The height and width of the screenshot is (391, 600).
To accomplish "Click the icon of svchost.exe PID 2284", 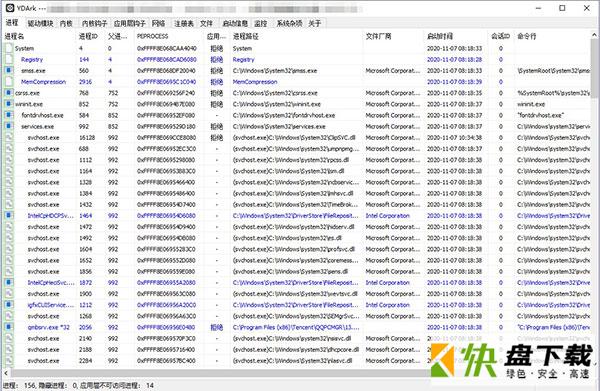I will (x=9, y=360).
